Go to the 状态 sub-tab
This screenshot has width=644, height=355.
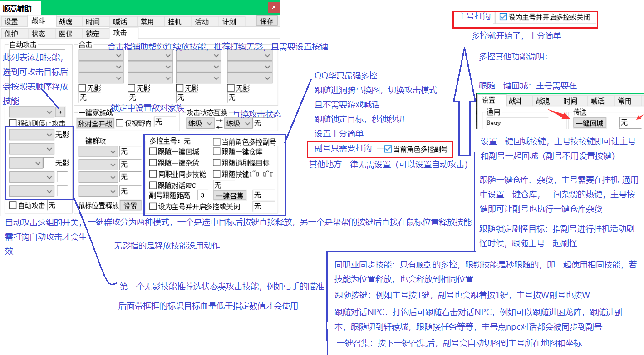coord(39,34)
